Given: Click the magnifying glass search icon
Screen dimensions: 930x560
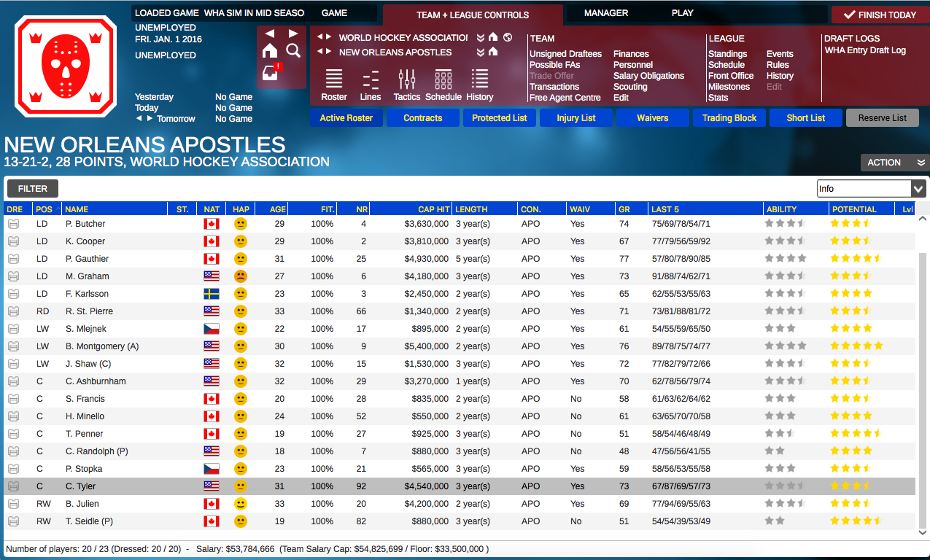Looking at the screenshot, I should [x=293, y=51].
